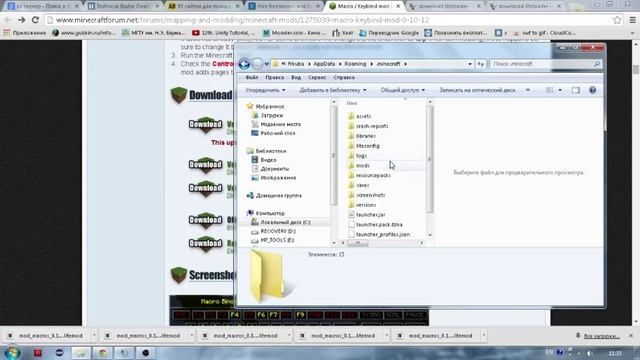This screenshot has height=360, width=640.
Task: Select the crash-reports folder
Action: pyautogui.click(x=372, y=126)
